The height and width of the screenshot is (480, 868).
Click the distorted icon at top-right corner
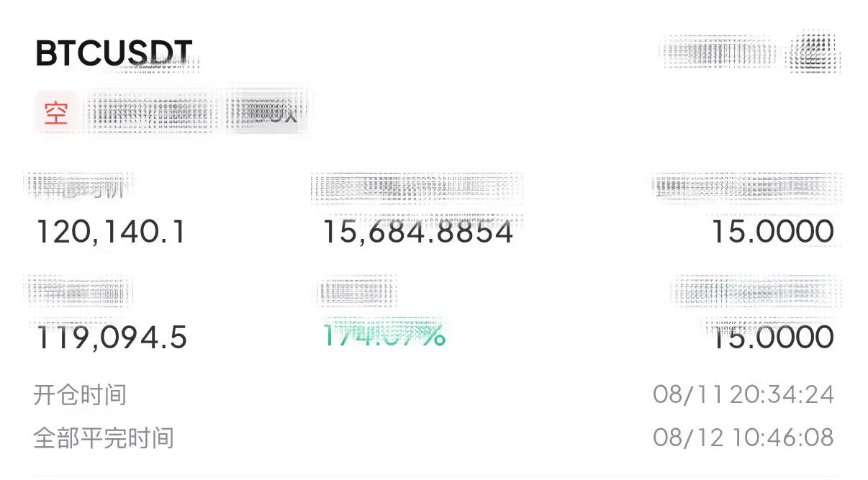coord(813,53)
